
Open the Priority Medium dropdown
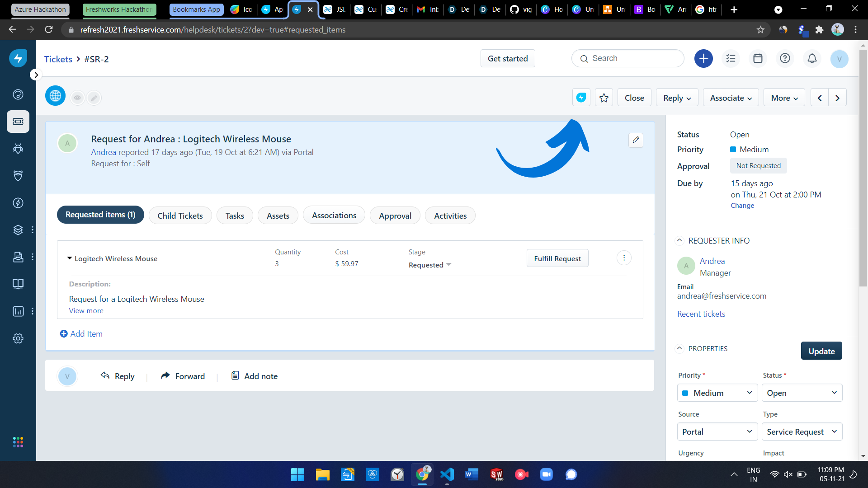(x=717, y=393)
